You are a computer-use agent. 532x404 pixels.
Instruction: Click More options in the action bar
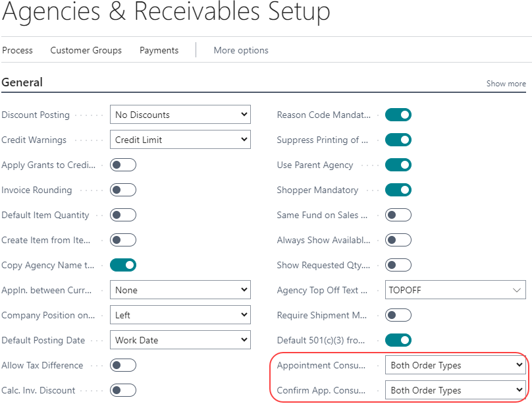241,50
